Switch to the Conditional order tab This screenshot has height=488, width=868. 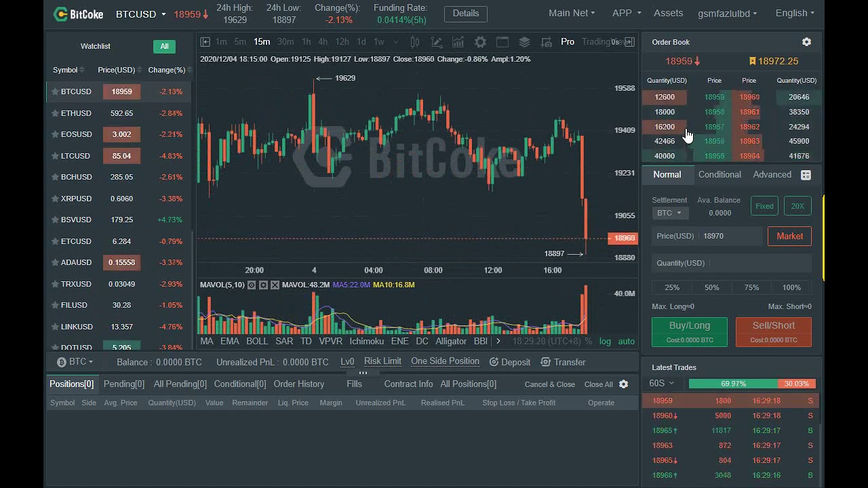click(719, 175)
